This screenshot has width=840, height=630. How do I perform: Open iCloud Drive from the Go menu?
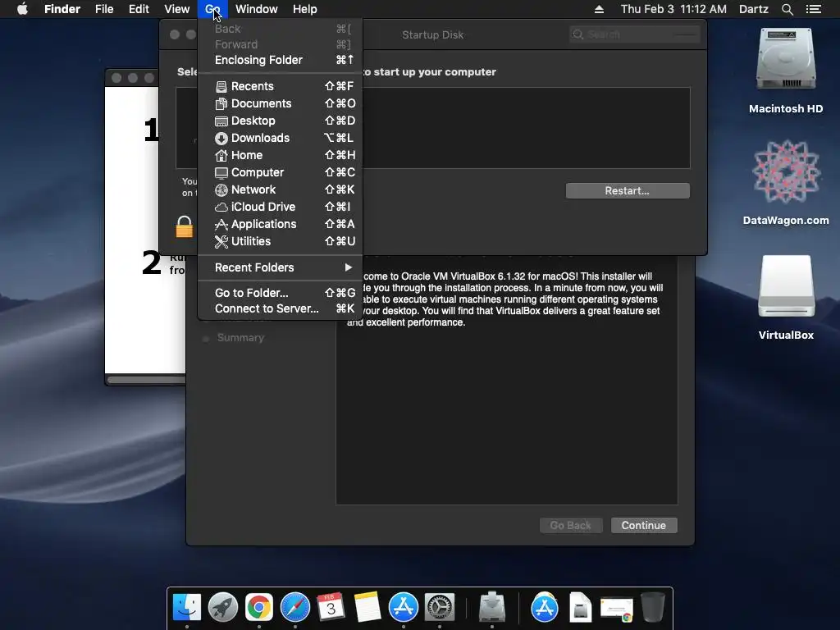281,206
